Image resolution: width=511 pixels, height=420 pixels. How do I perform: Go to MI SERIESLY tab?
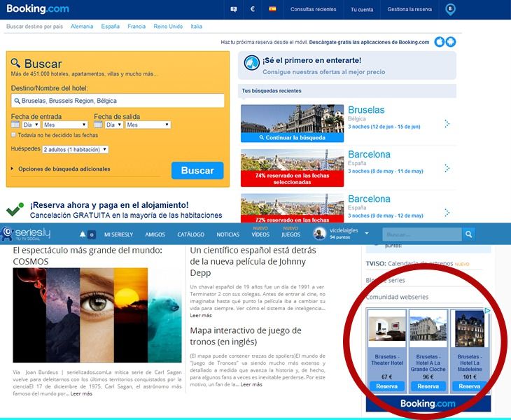pyautogui.click(x=118, y=234)
